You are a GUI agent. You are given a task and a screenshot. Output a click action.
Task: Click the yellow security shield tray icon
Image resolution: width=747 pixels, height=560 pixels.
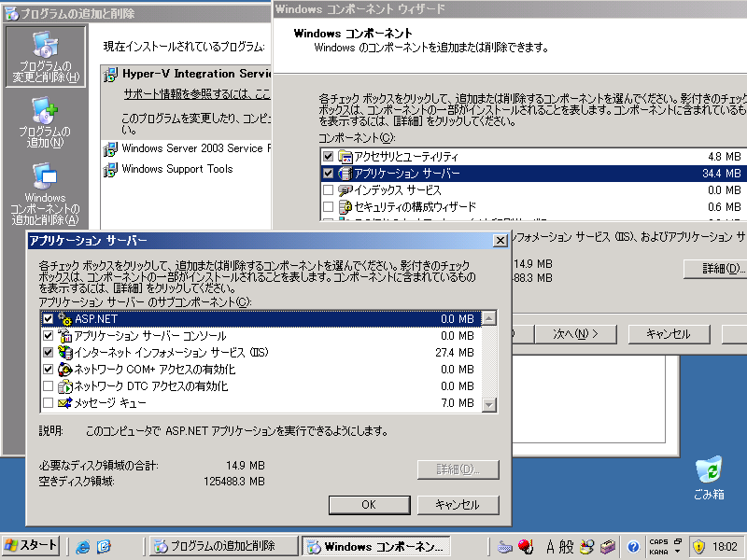click(698, 546)
